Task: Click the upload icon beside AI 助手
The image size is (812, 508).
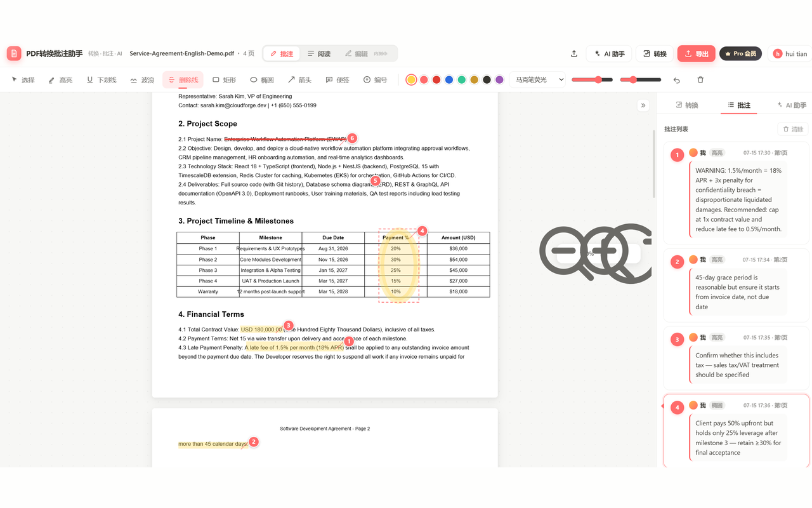Action: point(574,54)
